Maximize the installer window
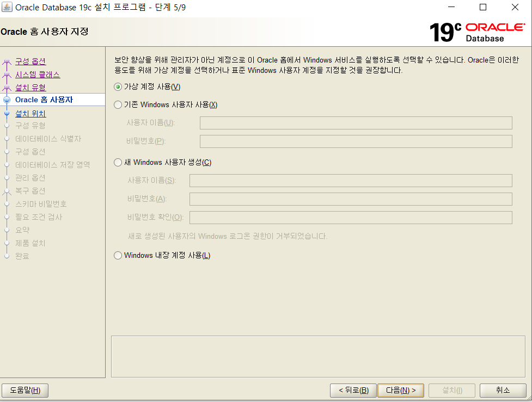532x402 pixels. (483, 7)
